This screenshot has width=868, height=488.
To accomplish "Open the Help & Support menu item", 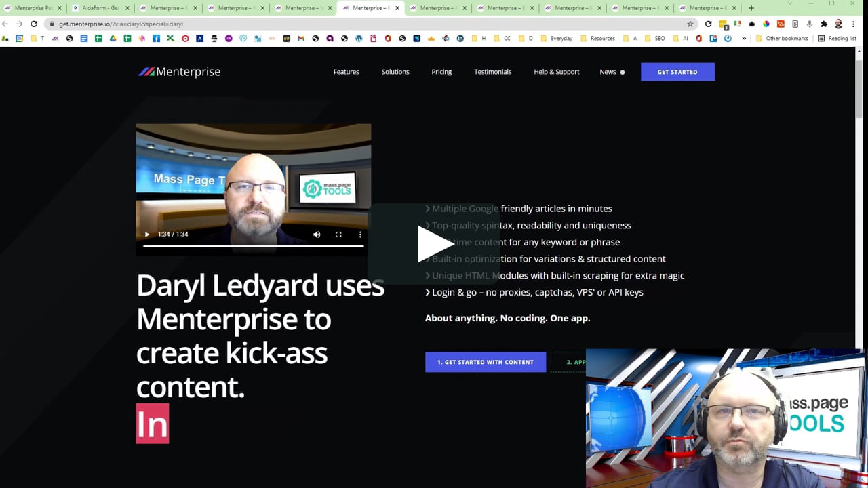I will point(557,72).
